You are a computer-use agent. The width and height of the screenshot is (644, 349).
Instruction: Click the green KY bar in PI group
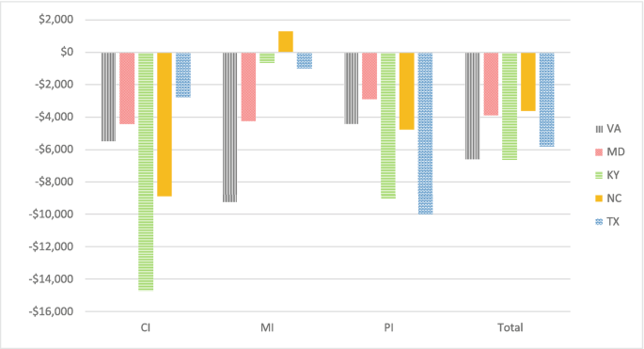pos(388,125)
